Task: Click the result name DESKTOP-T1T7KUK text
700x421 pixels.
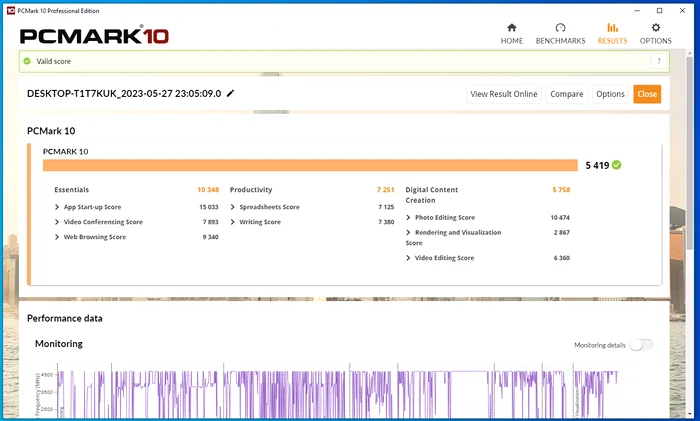Action: click(x=124, y=93)
